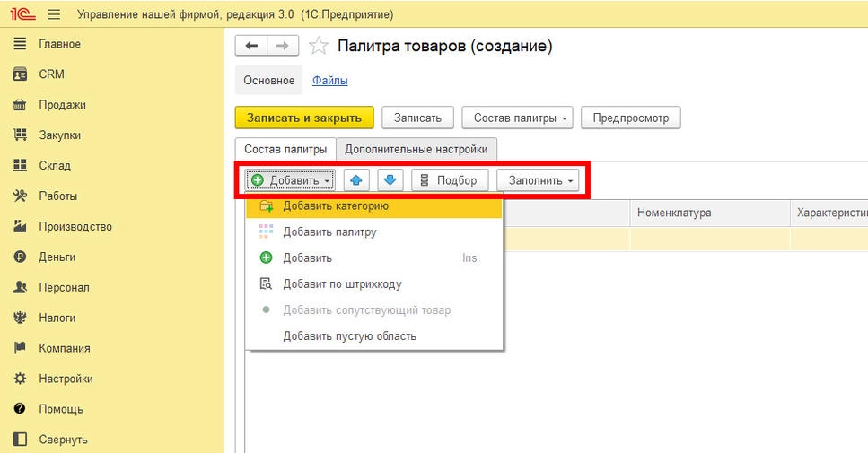Click Записать и закрыть
Image resolution: width=868 pixels, height=453 pixels.
[304, 118]
